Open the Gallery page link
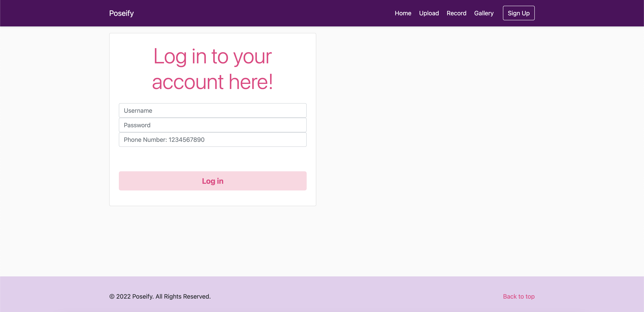 [x=484, y=13]
